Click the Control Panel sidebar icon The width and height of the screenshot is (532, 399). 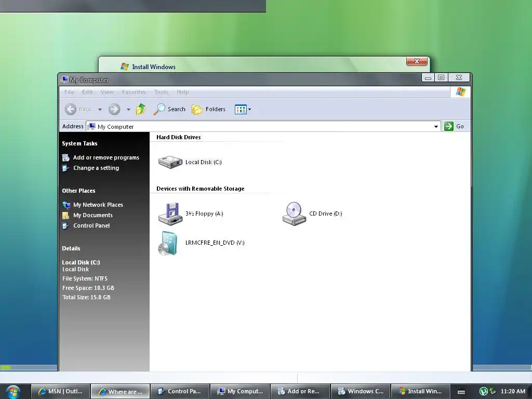66,226
